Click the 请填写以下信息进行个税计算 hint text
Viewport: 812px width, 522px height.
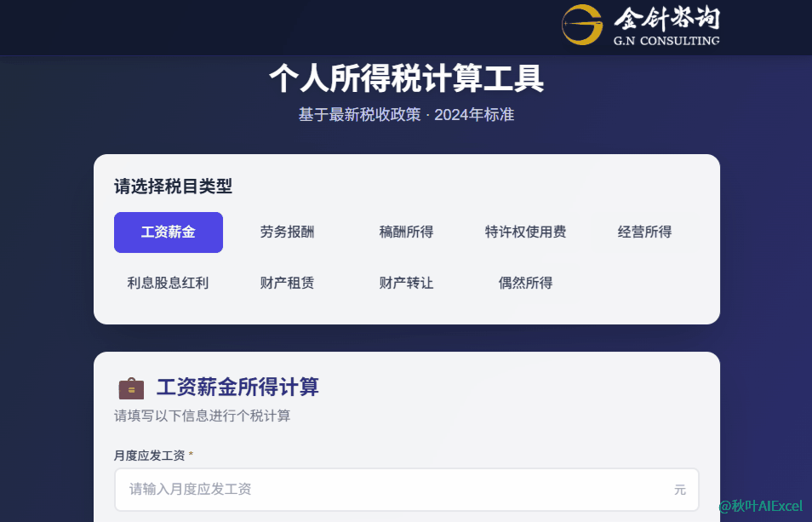(202, 416)
